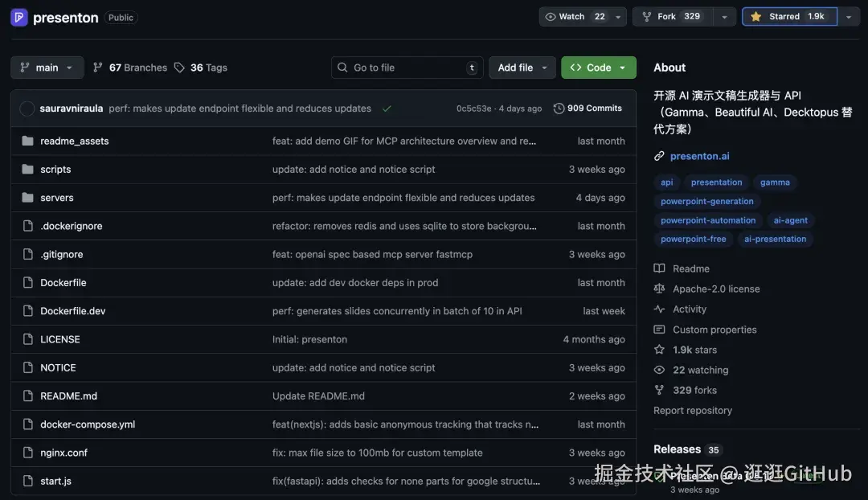
Task: Select the gamma topic tag
Action: pyautogui.click(x=775, y=182)
